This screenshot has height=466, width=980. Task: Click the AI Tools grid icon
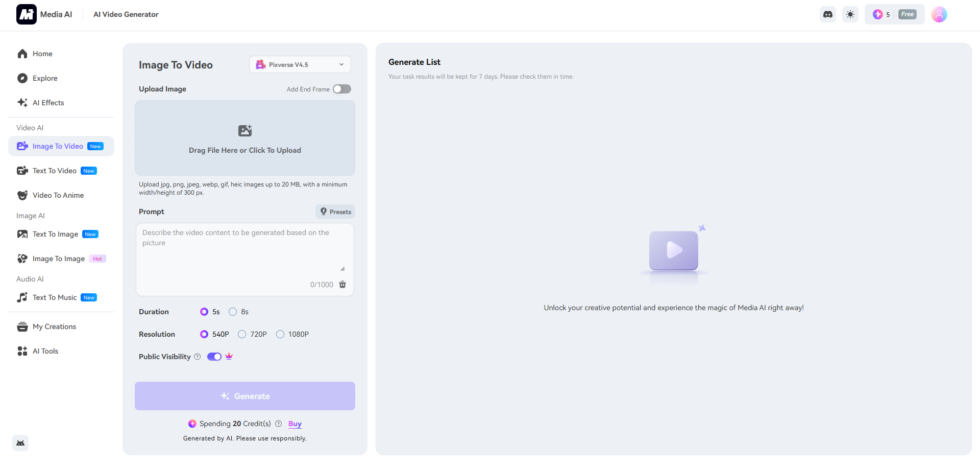22,351
